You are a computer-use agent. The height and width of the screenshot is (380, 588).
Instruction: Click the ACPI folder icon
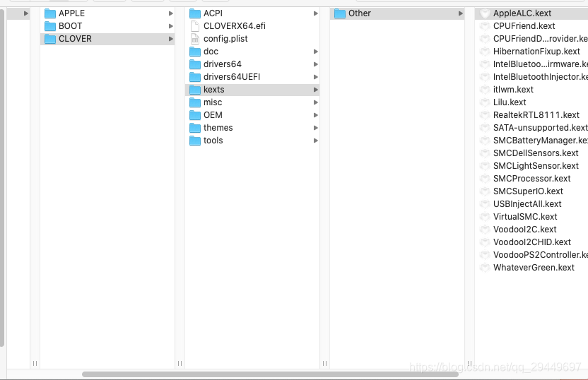tap(194, 13)
